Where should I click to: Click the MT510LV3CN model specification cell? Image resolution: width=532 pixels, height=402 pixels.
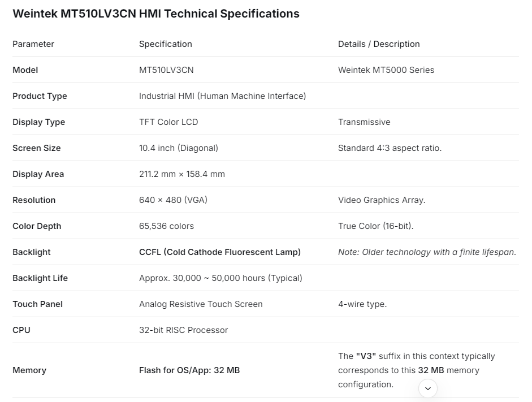(166, 70)
